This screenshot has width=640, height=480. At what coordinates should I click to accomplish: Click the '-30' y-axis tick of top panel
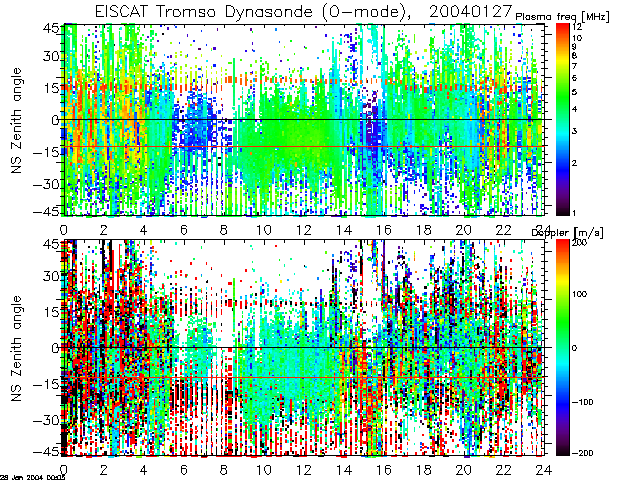pyautogui.click(x=47, y=184)
